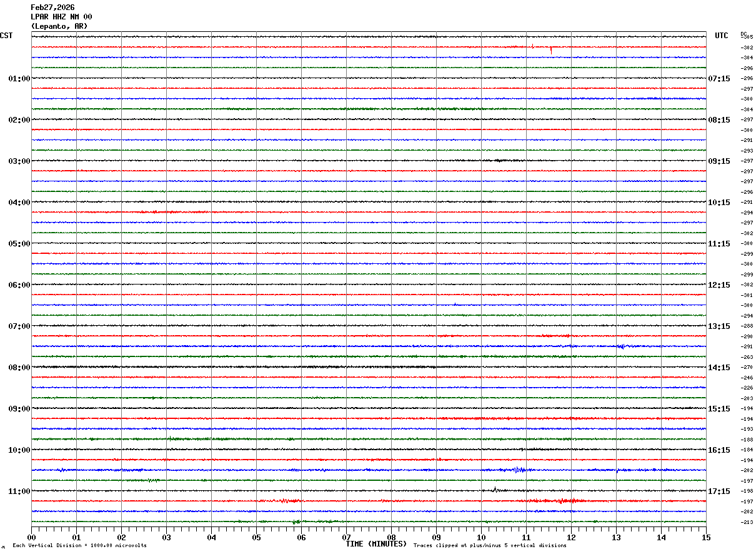The image size is (756, 554).
Task: Click the DC offset value -226
Action: pos(747,388)
